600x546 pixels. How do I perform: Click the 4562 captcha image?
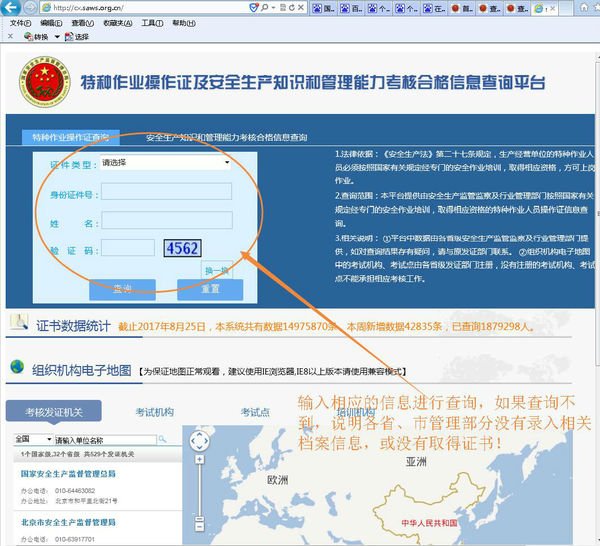point(183,248)
